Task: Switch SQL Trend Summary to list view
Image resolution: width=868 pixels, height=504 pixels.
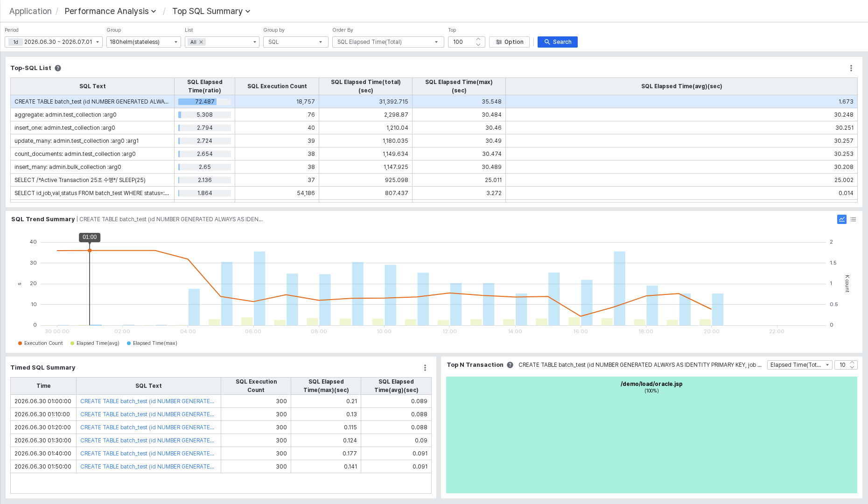Action: click(x=853, y=219)
